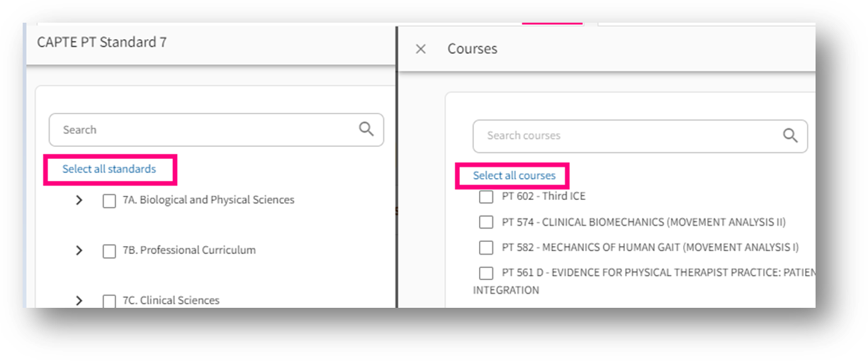Viewport: 868px width, 361px height.
Task: Expand the 7B Professional Curriculum node
Action: [79, 250]
